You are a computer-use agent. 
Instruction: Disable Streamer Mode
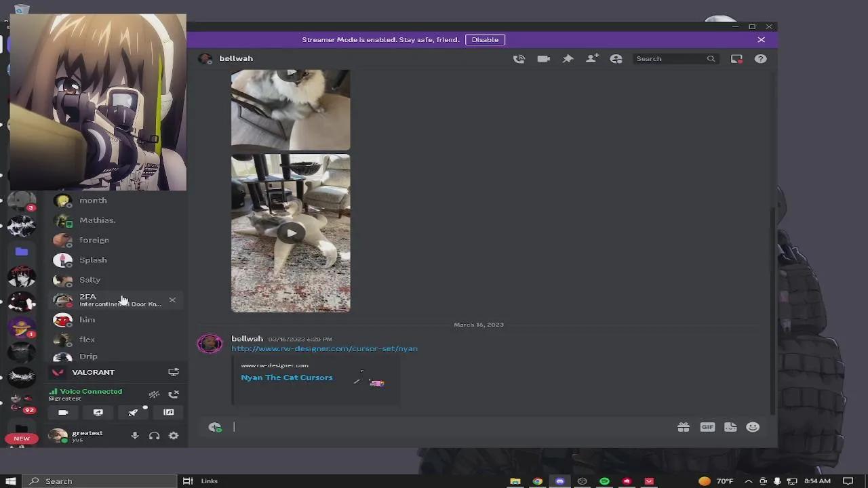click(x=485, y=39)
